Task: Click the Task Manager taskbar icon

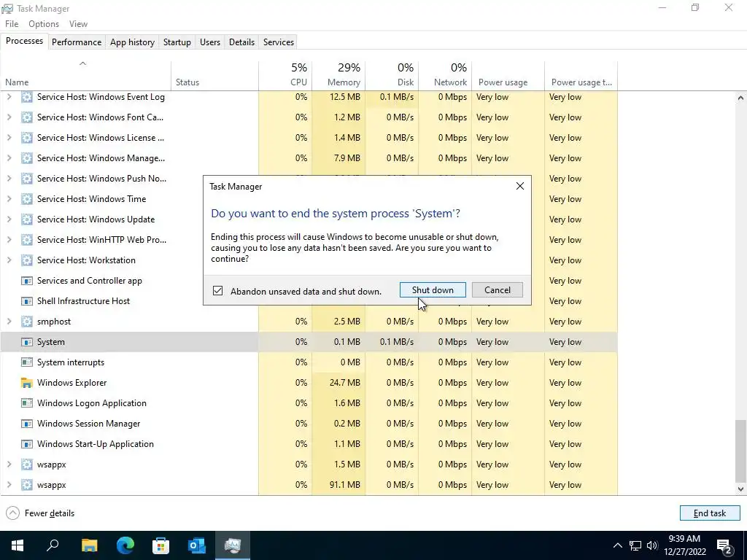Action: tap(233, 545)
